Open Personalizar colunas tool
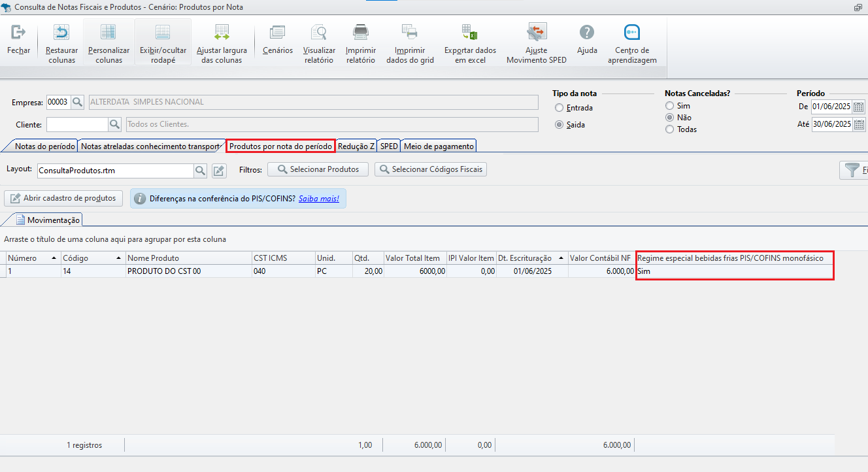 (x=108, y=32)
